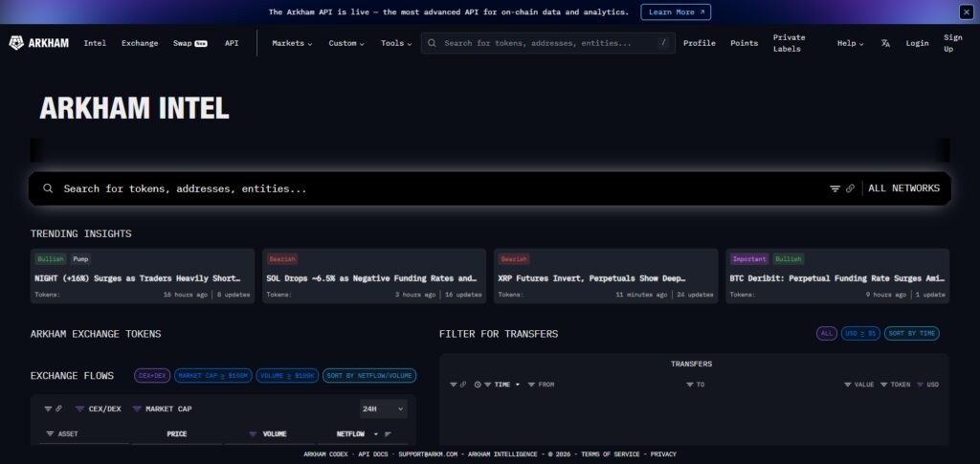The image size is (980, 464).
Task: Filter transfers by TOKEN
Action: pyautogui.click(x=884, y=385)
